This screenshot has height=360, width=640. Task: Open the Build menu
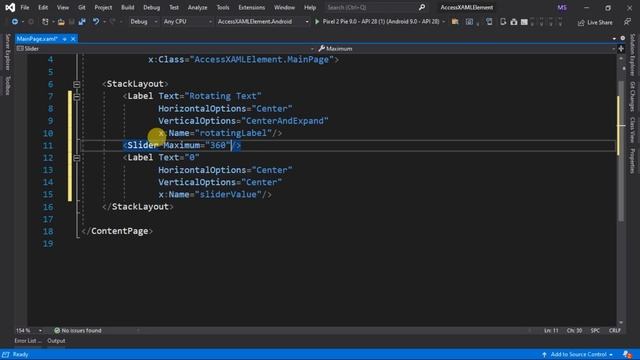(x=127, y=7)
